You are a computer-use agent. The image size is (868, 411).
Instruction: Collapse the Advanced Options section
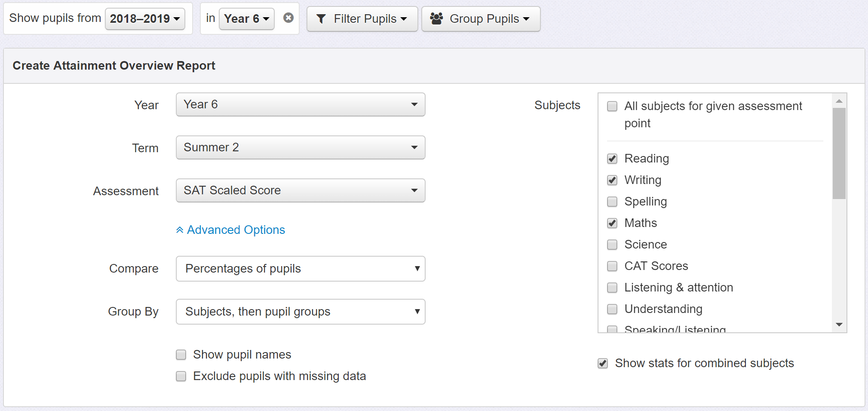(230, 230)
